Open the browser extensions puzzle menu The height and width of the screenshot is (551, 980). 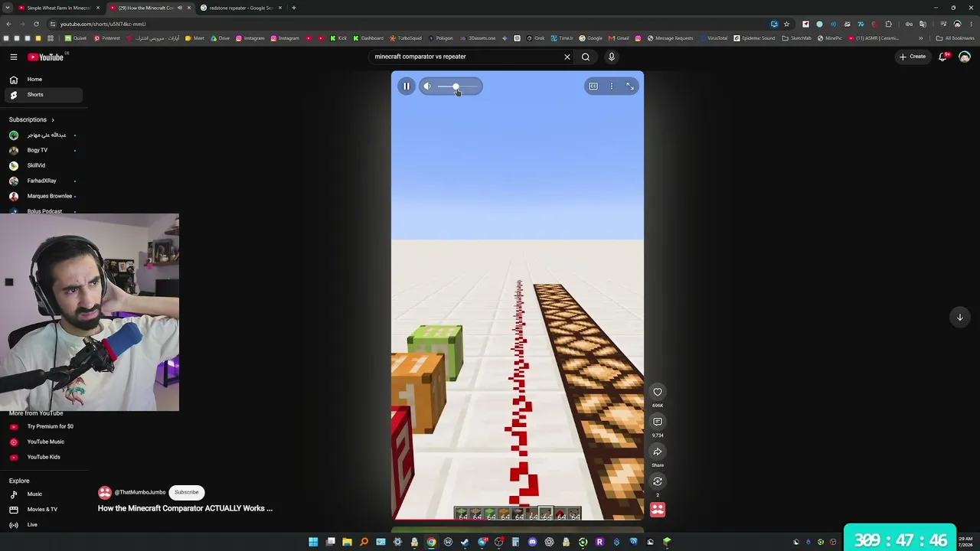[889, 24]
